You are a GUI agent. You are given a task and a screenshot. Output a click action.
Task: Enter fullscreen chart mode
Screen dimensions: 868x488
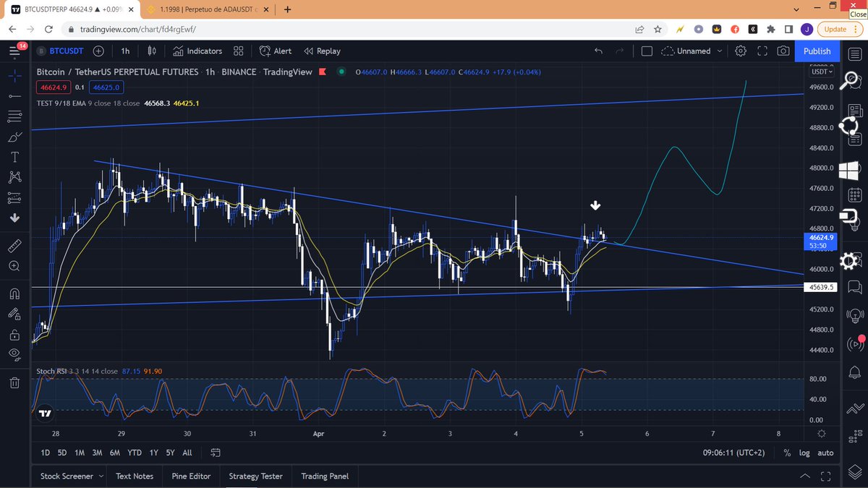(762, 51)
